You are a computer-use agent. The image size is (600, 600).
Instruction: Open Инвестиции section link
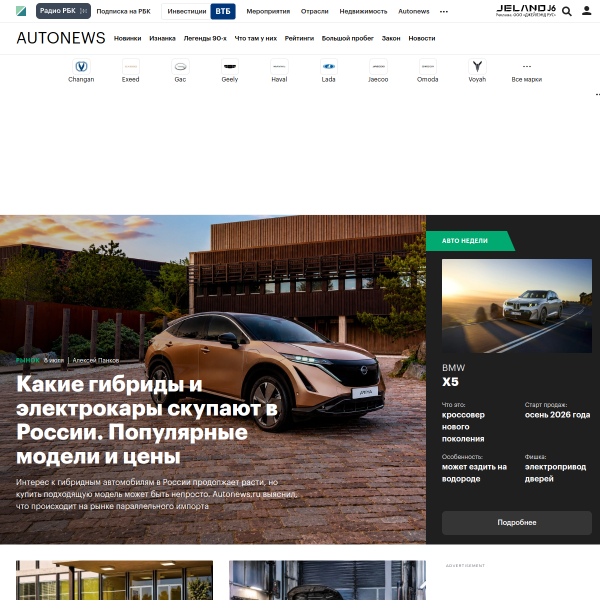point(187,11)
